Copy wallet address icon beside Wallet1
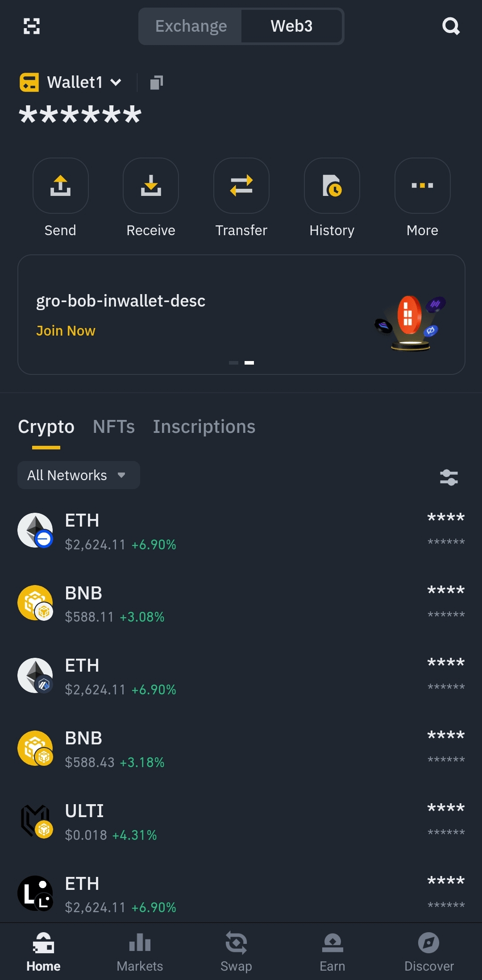The image size is (482, 980). [x=156, y=83]
